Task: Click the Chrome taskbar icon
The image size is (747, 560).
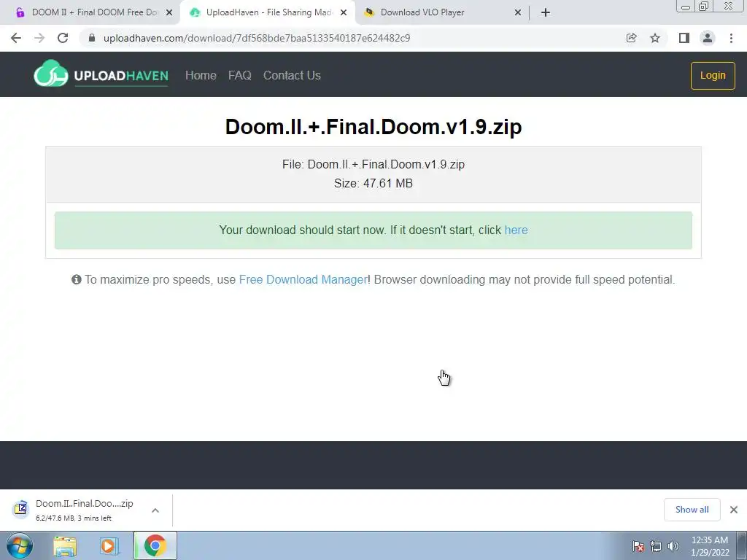Action: (155, 545)
